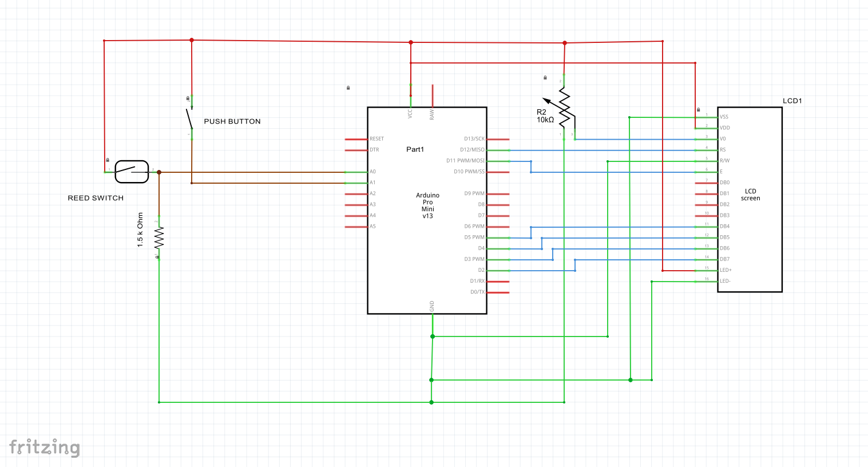This screenshot has width=868, height=467.
Task: Click the lock icon beside the LCD VSS pin
Action: pyautogui.click(x=699, y=110)
